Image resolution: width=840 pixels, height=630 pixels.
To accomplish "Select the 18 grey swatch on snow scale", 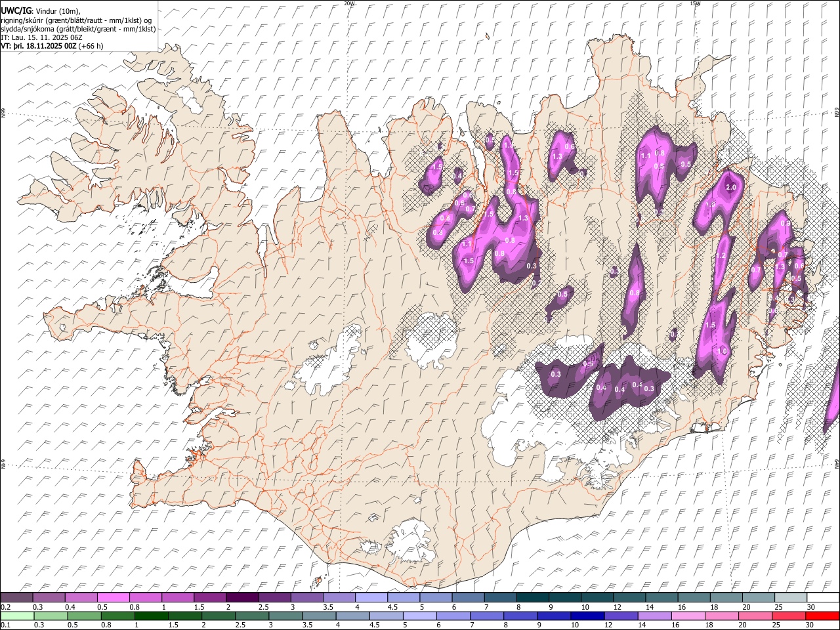I will click(726, 597).
